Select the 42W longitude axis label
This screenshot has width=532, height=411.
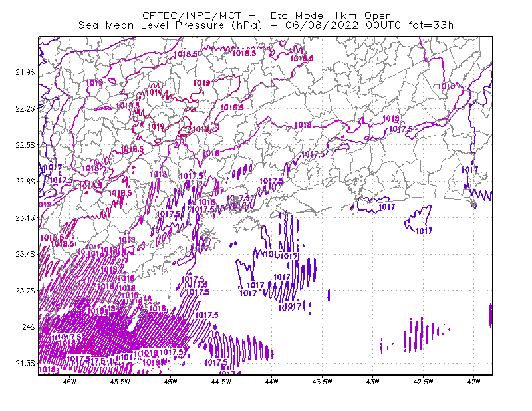(473, 382)
